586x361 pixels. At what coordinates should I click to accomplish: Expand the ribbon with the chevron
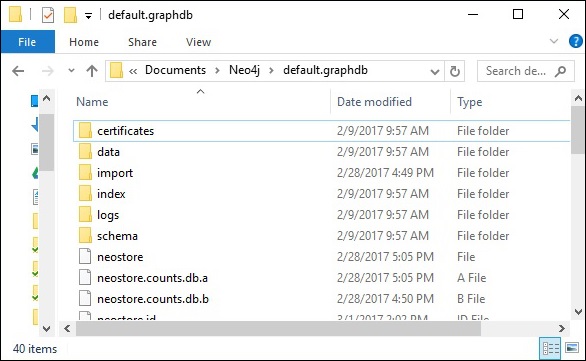coord(554,41)
